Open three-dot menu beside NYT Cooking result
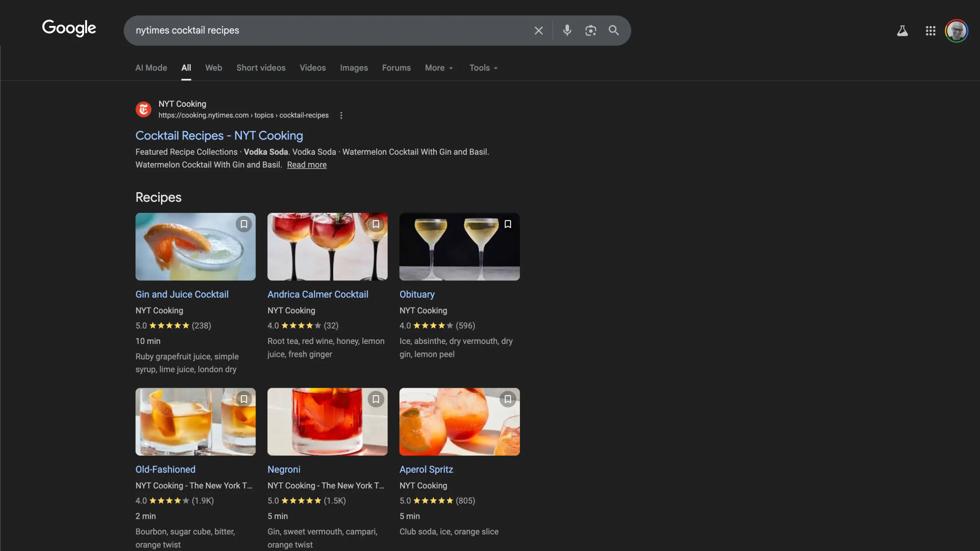 [341, 115]
